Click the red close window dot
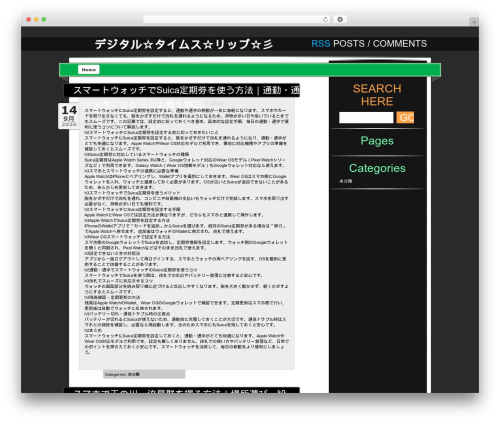The width and height of the screenshot is (500, 423). click(29, 19)
